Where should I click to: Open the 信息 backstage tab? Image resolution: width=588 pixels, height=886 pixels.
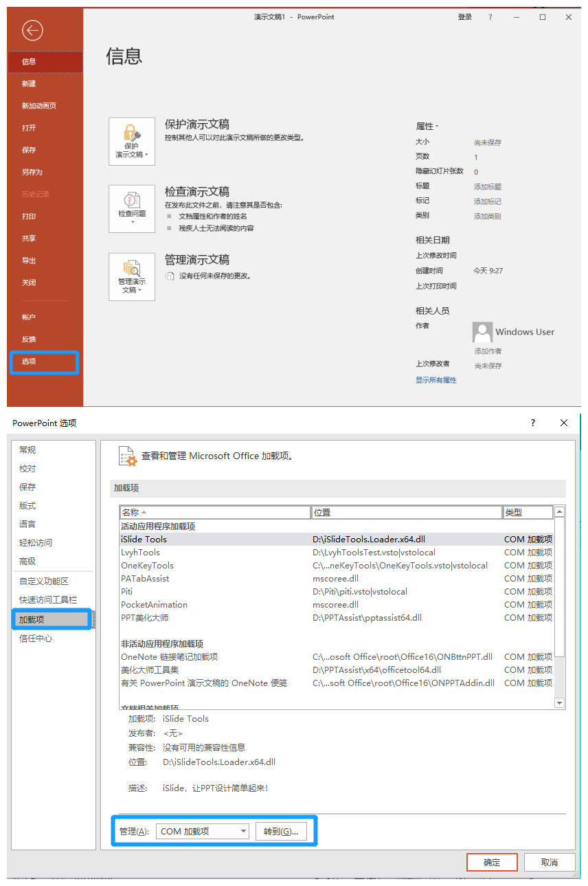(45, 61)
